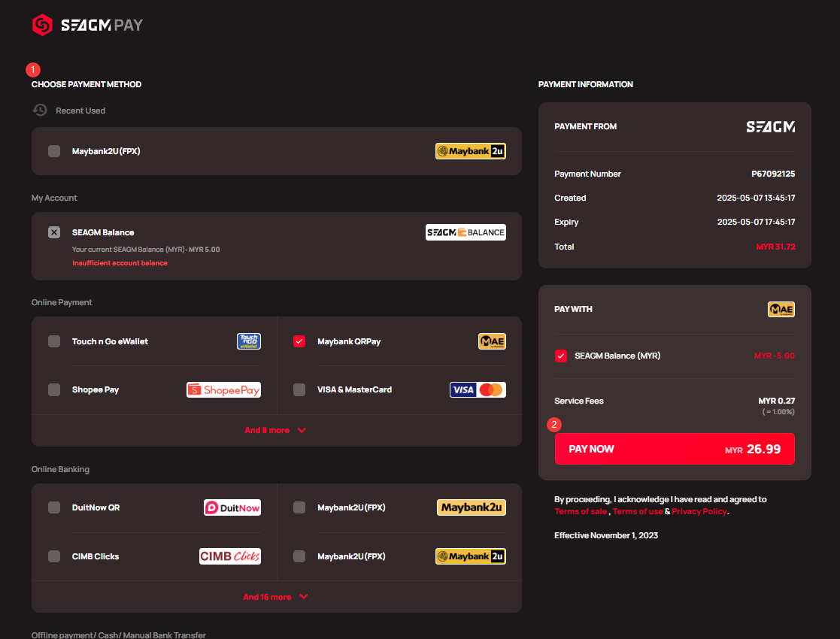This screenshot has height=639, width=840.
Task: Click the VISA and MasterCard logo
Action: coord(478,390)
